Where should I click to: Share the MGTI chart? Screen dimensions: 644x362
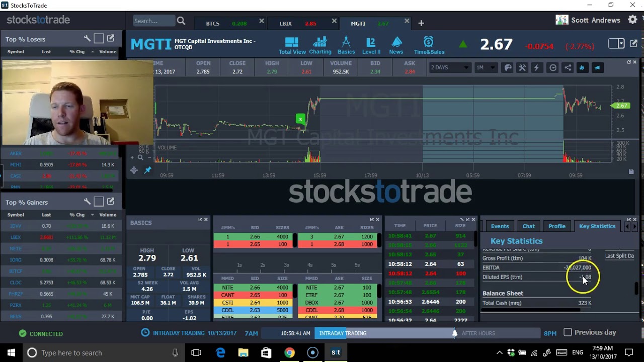coord(568,68)
